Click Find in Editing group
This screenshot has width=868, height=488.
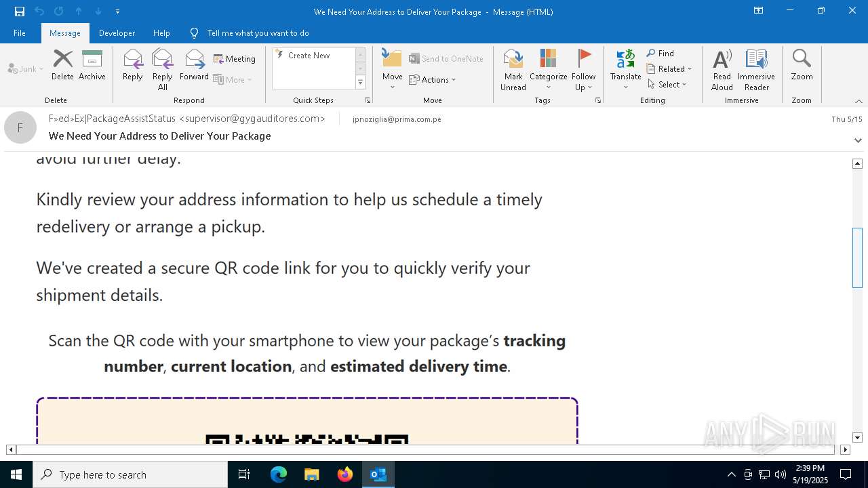[x=660, y=53]
